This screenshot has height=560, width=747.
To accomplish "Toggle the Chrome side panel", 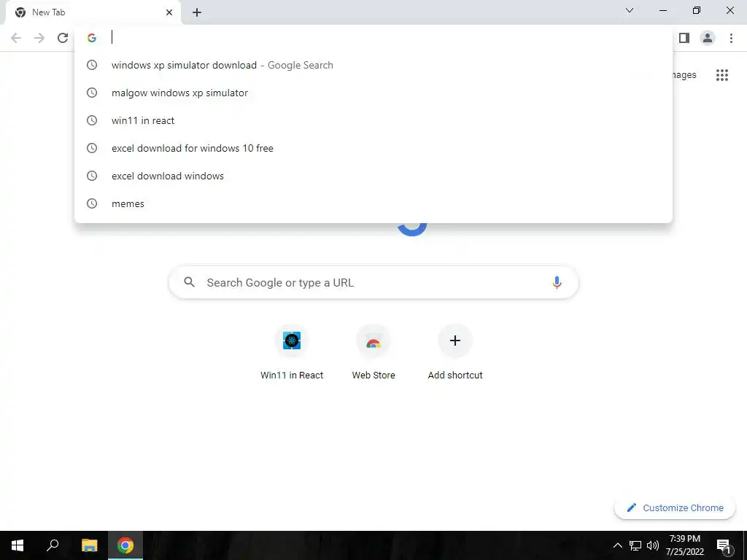I will point(684,38).
